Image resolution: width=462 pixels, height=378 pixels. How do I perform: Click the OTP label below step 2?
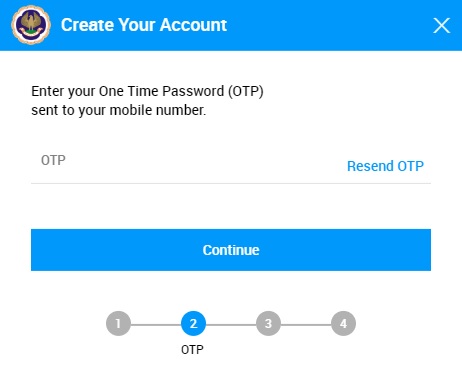[x=192, y=350]
